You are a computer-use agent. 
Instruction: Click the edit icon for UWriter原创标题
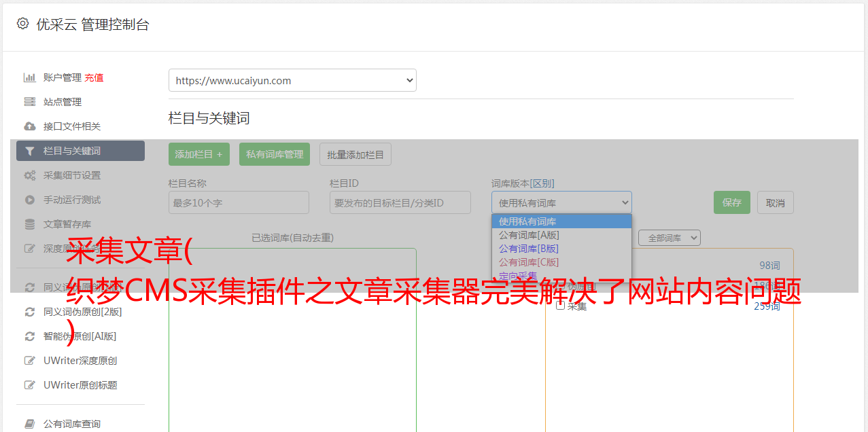30,385
